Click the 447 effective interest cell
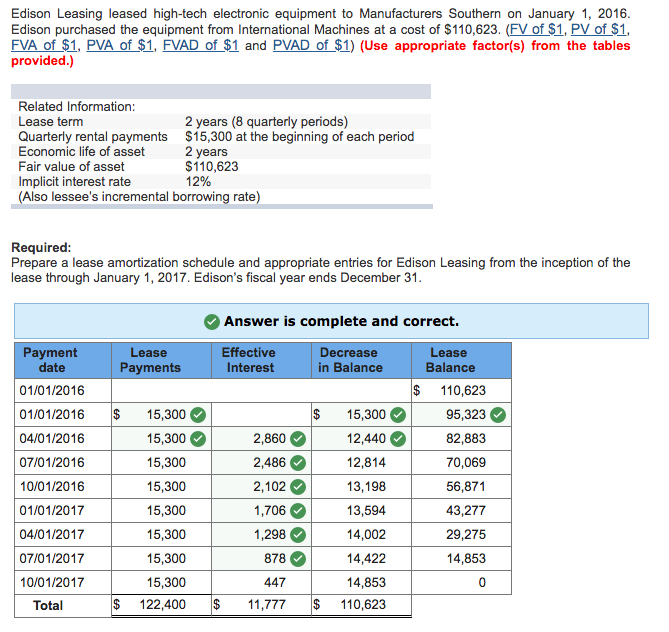 [262, 582]
